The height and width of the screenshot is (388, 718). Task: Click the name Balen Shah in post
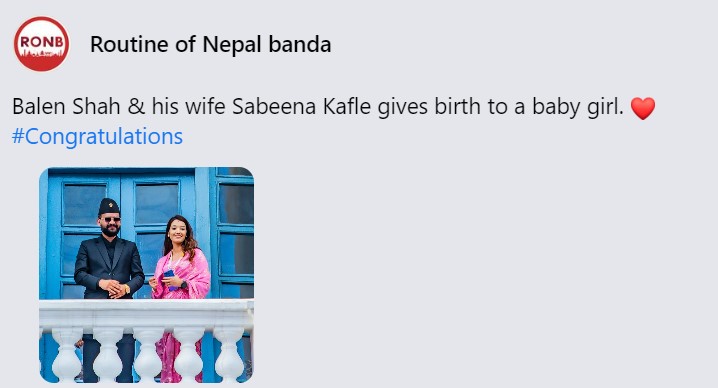tap(66, 107)
